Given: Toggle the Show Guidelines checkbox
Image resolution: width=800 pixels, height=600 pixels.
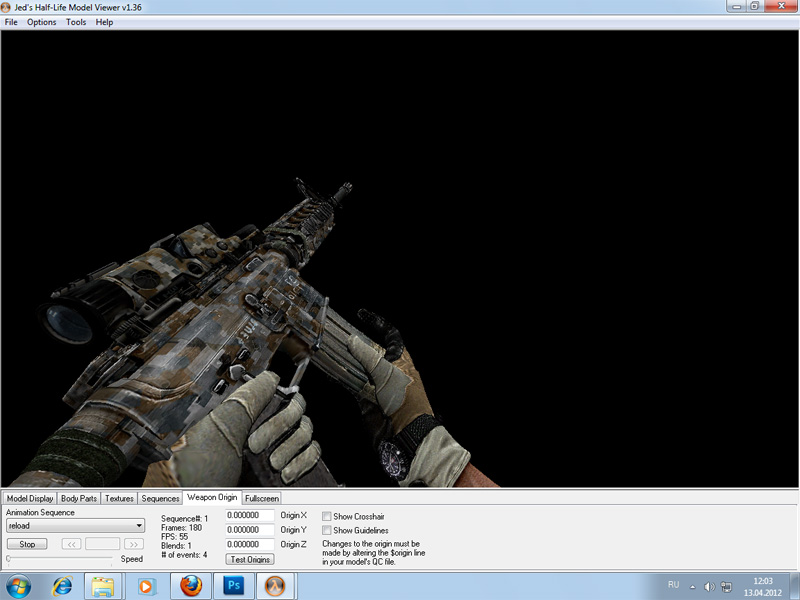Looking at the screenshot, I should 327,530.
